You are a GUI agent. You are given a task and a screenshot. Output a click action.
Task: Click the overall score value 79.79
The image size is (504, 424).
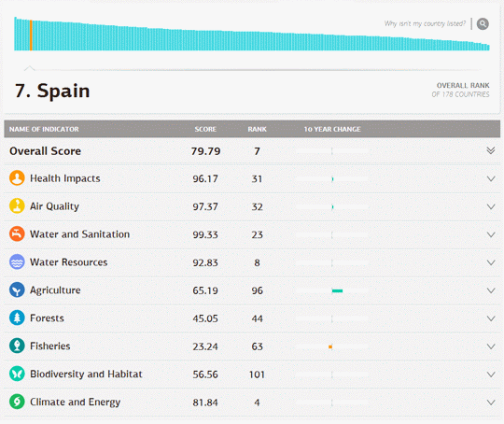tap(205, 151)
